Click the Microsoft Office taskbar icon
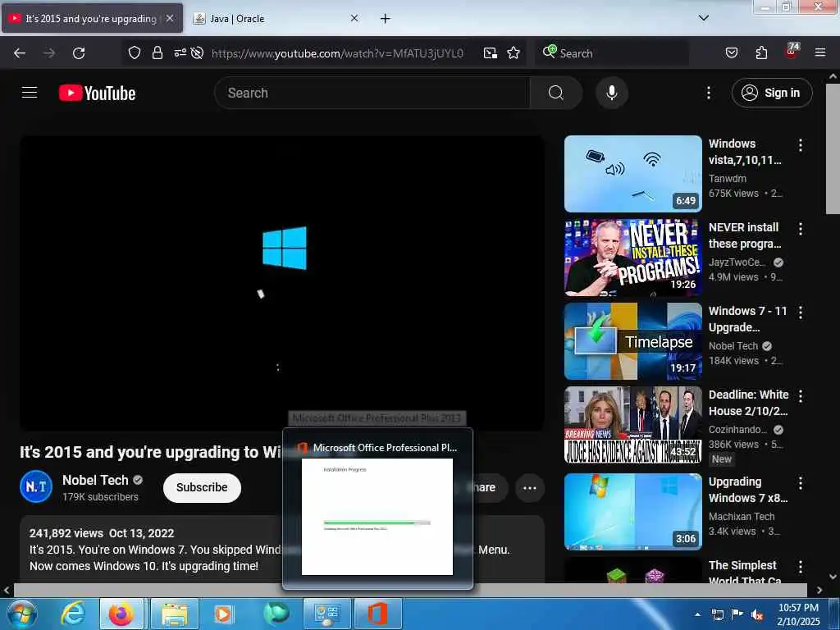The width and height of the screenshot is (840, 630). point(377,614)
